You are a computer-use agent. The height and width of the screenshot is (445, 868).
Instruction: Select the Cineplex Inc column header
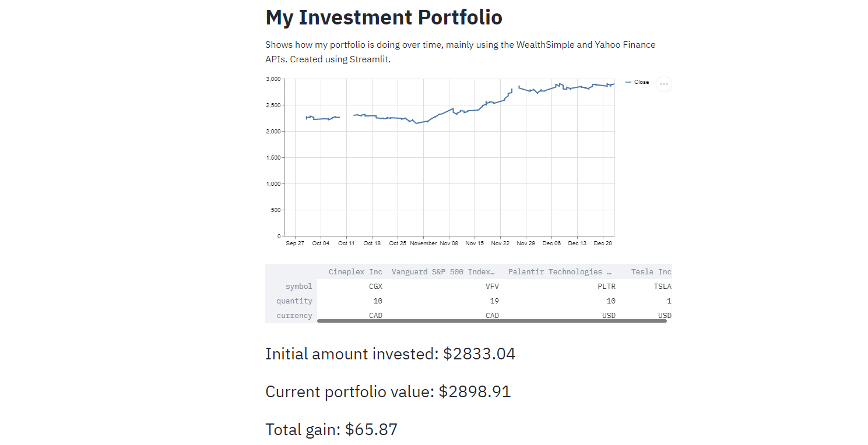click(x=355, y=271)
